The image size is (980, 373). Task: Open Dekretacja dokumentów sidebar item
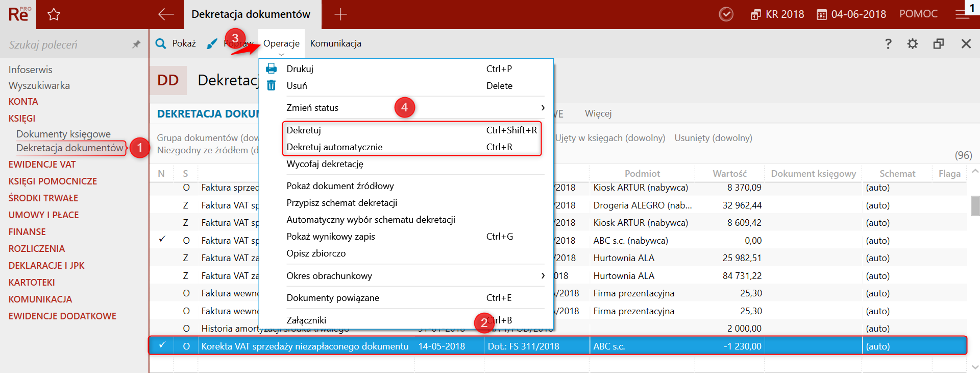[x=70, y=148]
